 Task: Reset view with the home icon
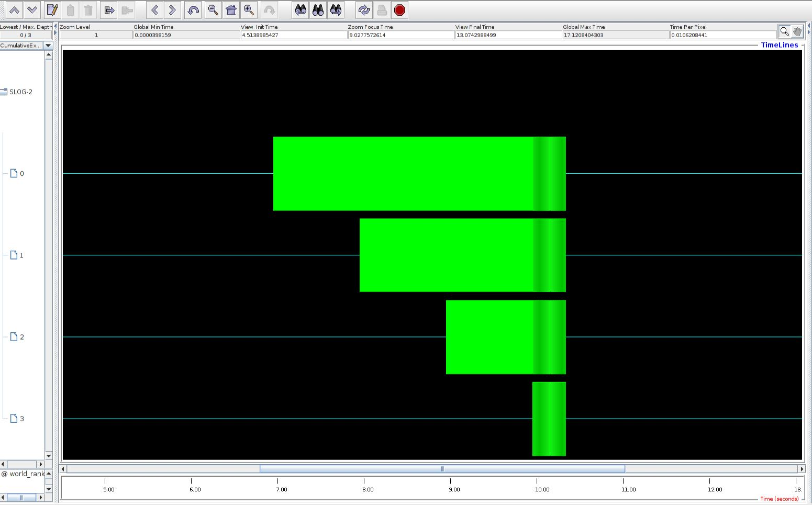231,10
